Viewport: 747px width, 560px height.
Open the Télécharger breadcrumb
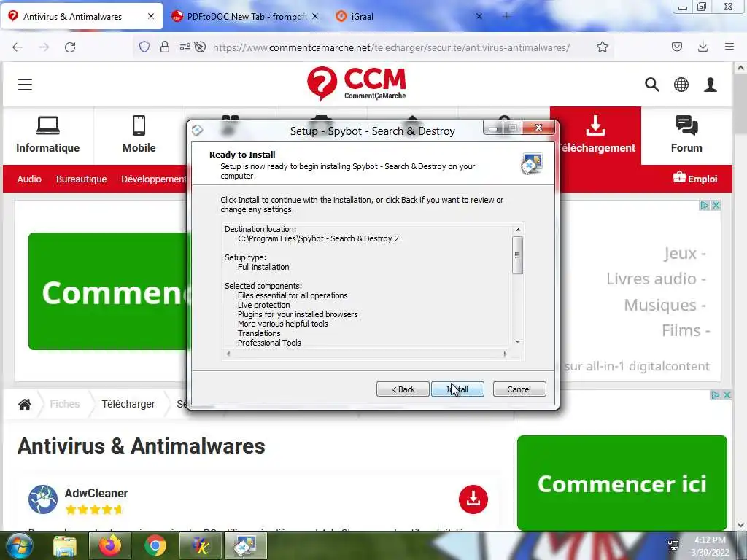[128, 404]
